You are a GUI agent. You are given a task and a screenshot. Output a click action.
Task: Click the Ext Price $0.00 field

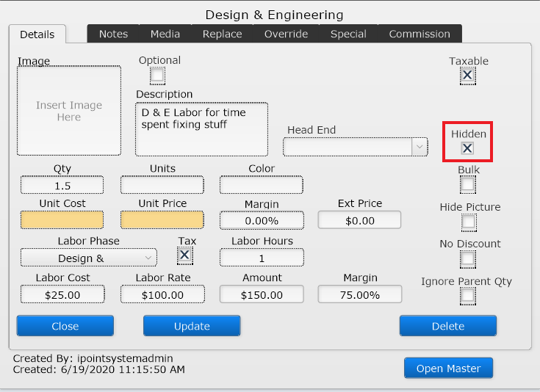pyautogui.click(x=359, y=220)
